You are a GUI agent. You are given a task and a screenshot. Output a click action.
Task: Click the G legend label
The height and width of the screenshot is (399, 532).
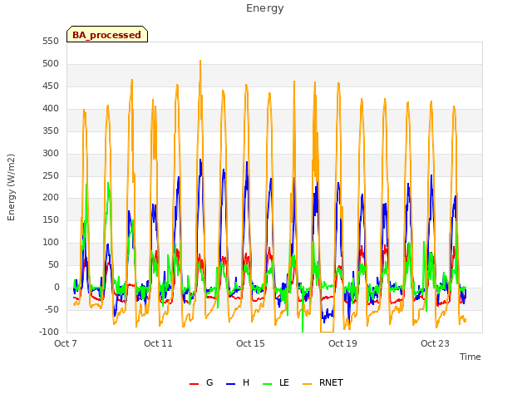click(209, 382)
